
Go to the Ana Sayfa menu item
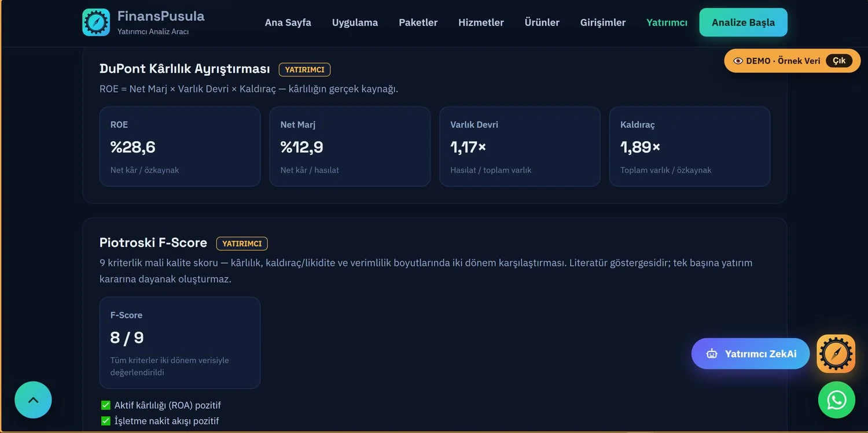click(x=288, y=23)
